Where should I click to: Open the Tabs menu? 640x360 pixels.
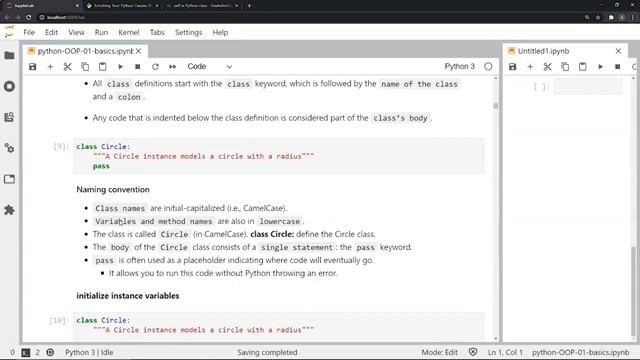[x=157, y=32]
